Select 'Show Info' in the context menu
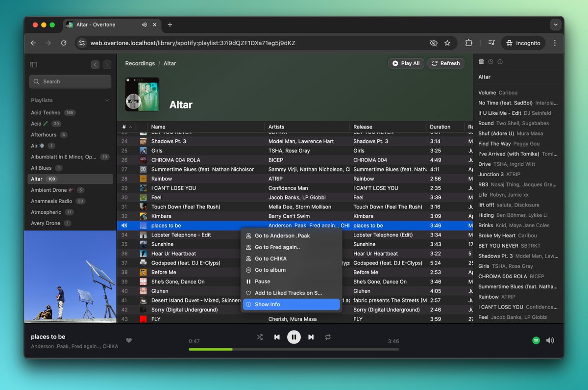The width and height of the screenshot is (588, 390). click(292, 305)
